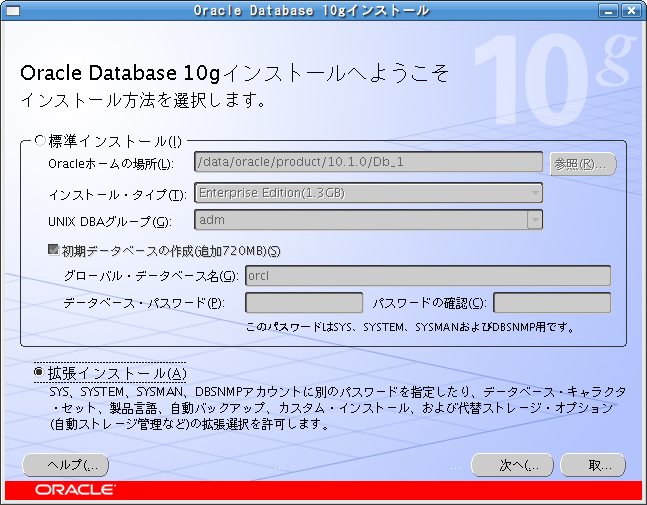Click the グローバル・データベース名 field
This screenshot has width=647, height=505.
point(428,276)
